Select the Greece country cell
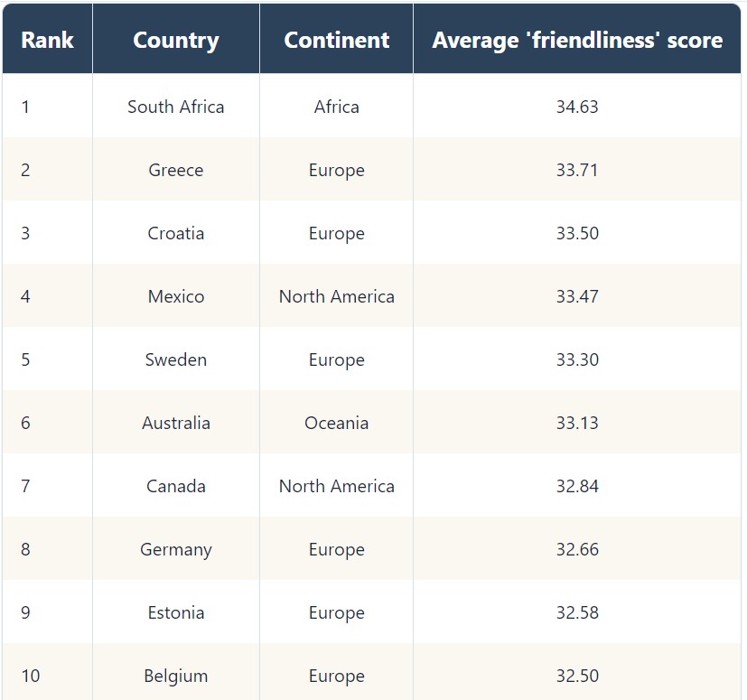This screenshot has height=700, width=747. [x=176, y=170]
